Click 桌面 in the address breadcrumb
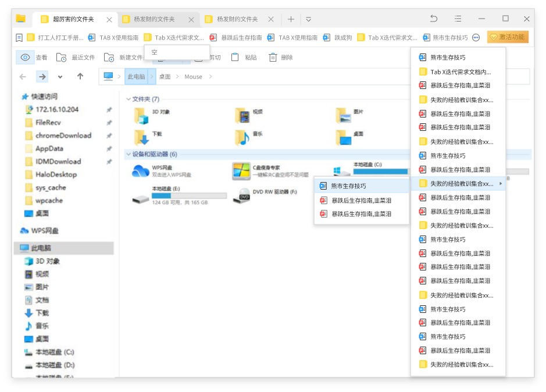 pos(165,77)
